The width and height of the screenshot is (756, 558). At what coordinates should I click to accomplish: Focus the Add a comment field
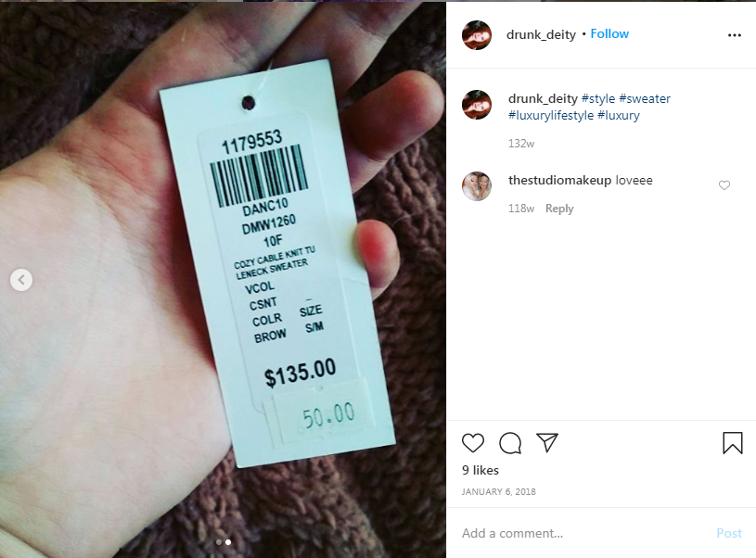point(583,533)
